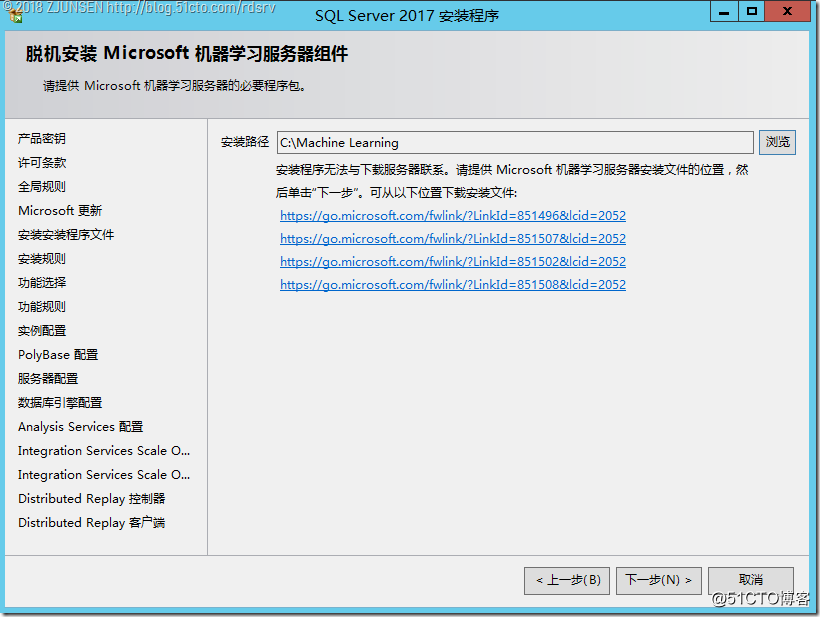Select 功能规则 step in sidebar
820x617 pixels.
[x=42, y=307]
